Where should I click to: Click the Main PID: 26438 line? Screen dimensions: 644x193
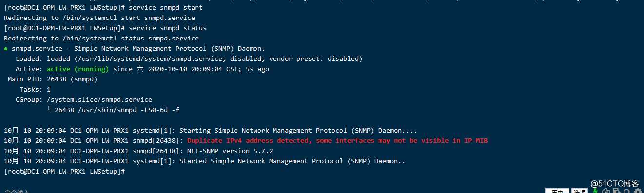tap(53, 79)
